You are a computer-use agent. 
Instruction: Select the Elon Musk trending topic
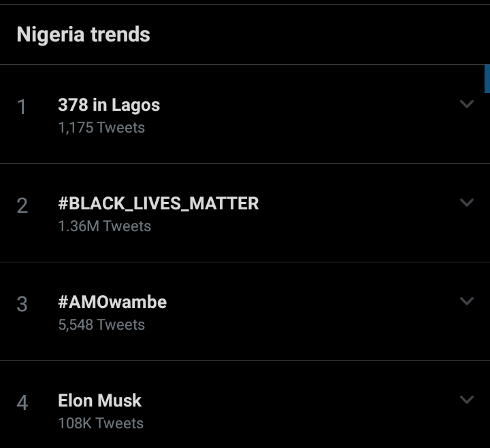point(100,400)
